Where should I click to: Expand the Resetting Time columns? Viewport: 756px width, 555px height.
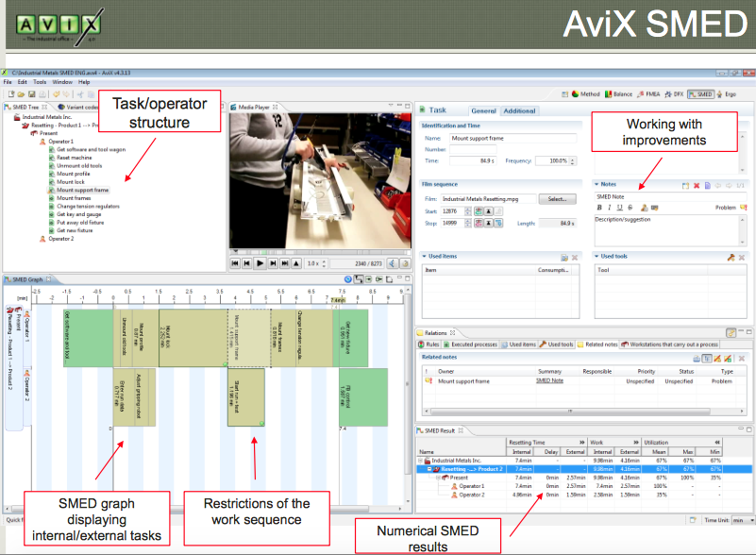click(x=582, y=442)
